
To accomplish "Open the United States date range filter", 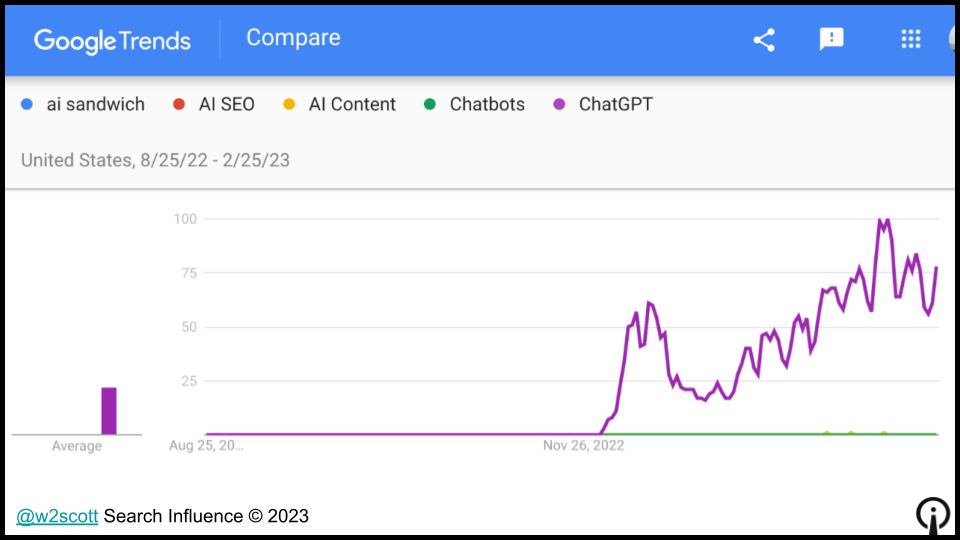I will tap(155, 160).
